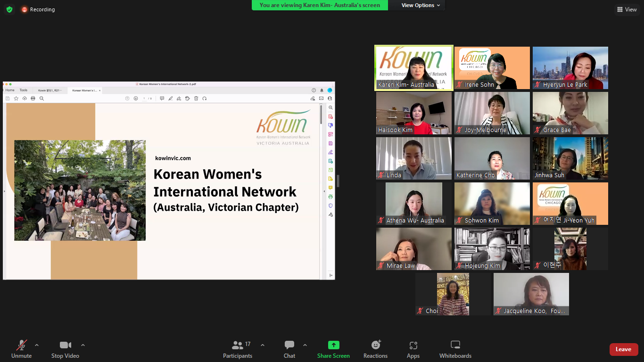
Task: Leave the meeting
Action: [623, 349]
